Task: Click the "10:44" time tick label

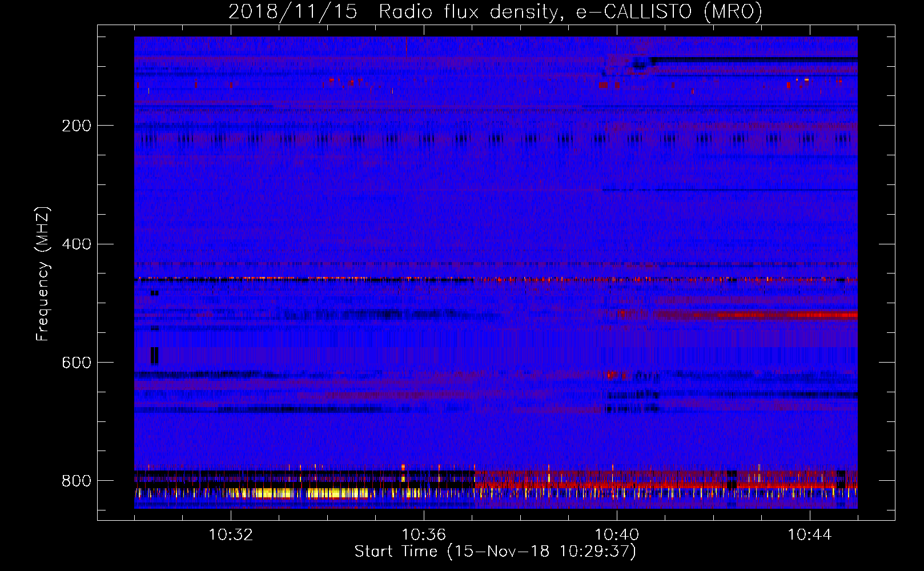Action: click(x=810, y=535)
